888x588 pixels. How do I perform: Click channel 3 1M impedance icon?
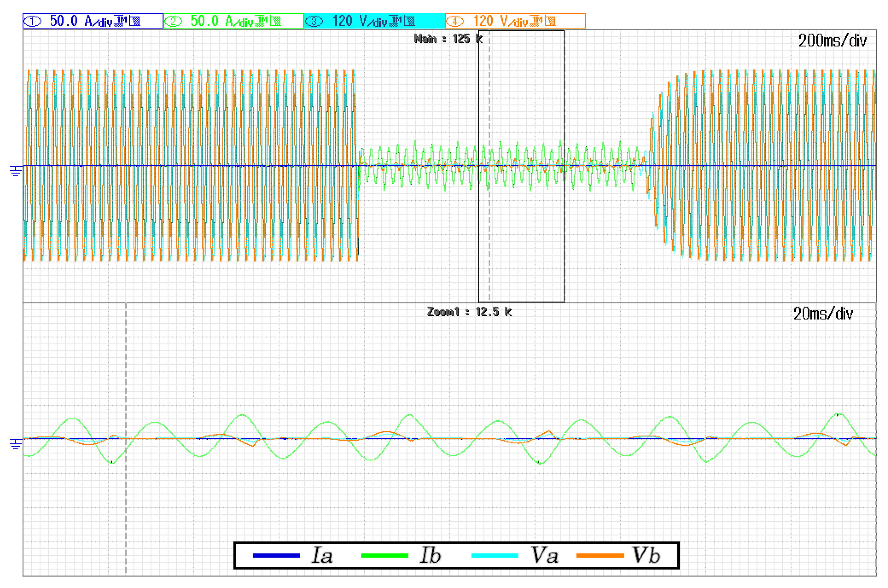point(396,21)
